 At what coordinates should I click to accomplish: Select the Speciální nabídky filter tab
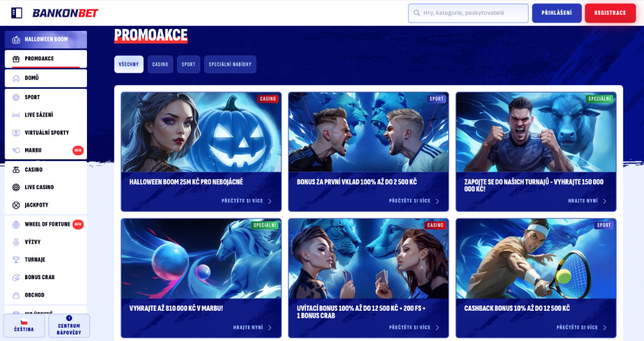point(230,64)
